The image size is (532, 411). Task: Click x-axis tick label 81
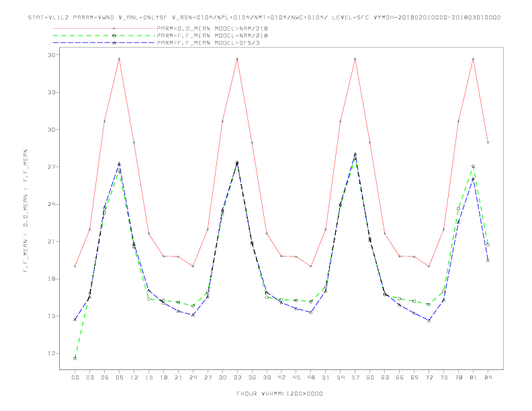(x=474, y=377)
